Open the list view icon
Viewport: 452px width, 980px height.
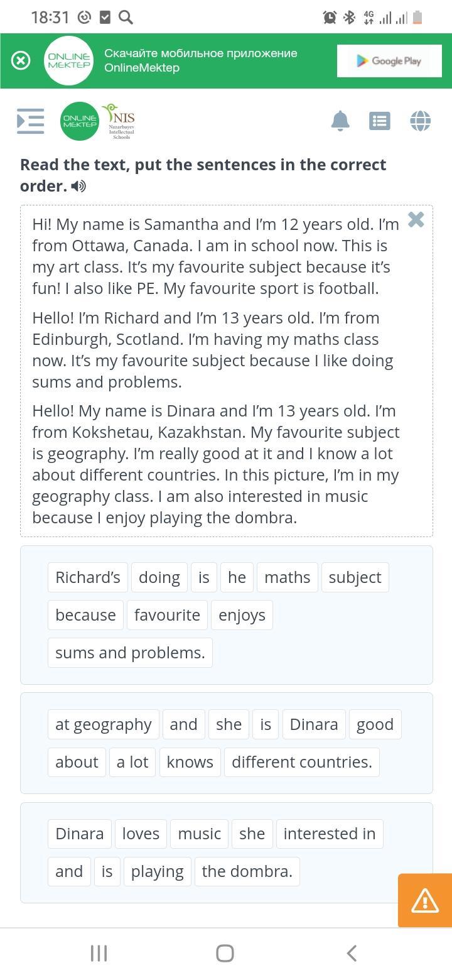point(380,121)
